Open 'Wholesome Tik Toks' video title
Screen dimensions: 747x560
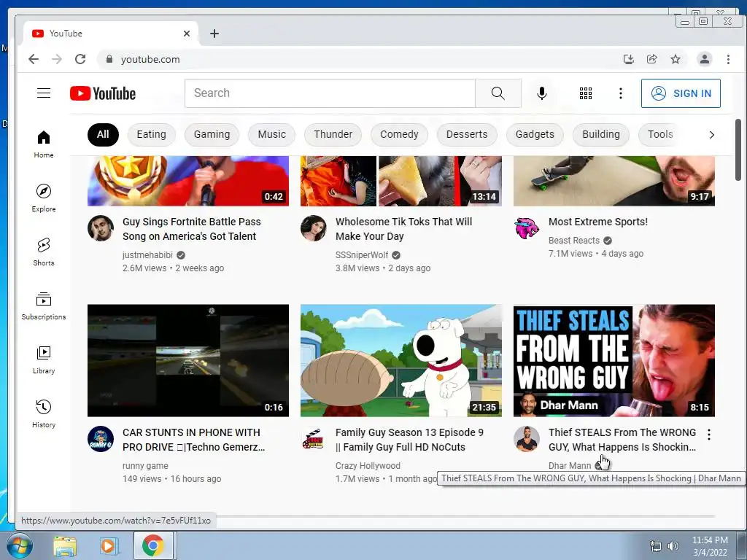click(404, 229)
